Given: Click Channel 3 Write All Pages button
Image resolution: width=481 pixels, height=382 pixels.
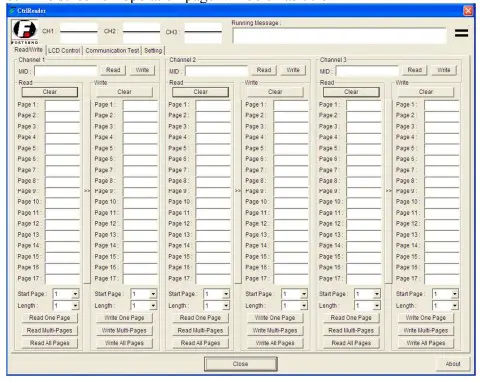Looking at the screenshot, I should click(x=426, y=343).
